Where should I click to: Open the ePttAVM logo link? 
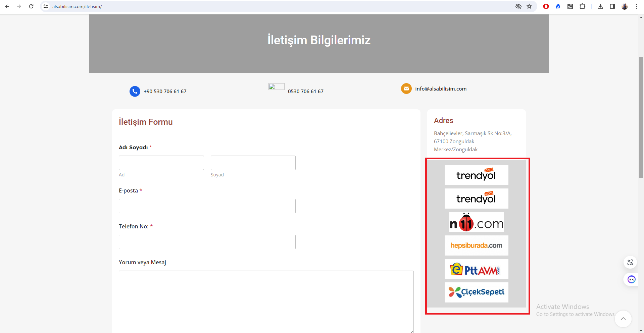click(x=477, y=269)
